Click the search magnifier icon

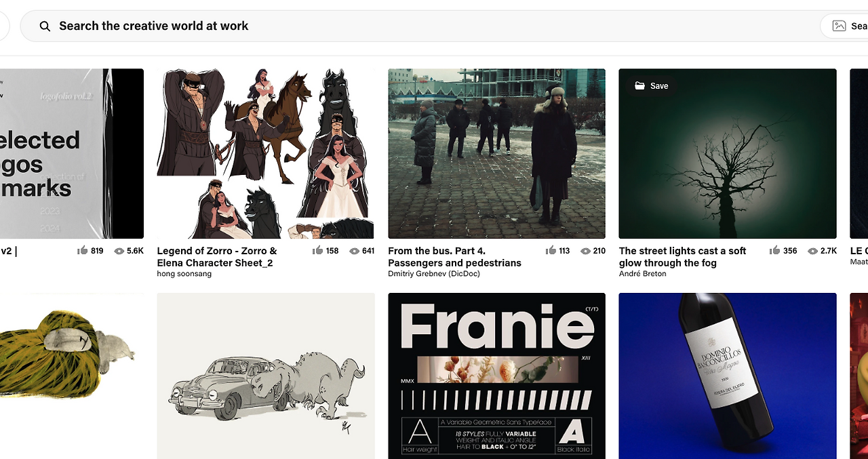point(45,26)
